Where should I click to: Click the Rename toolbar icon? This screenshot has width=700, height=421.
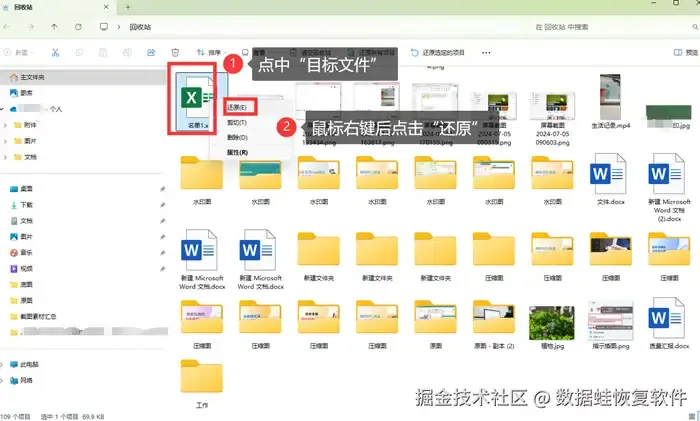[x=127, y=53]
